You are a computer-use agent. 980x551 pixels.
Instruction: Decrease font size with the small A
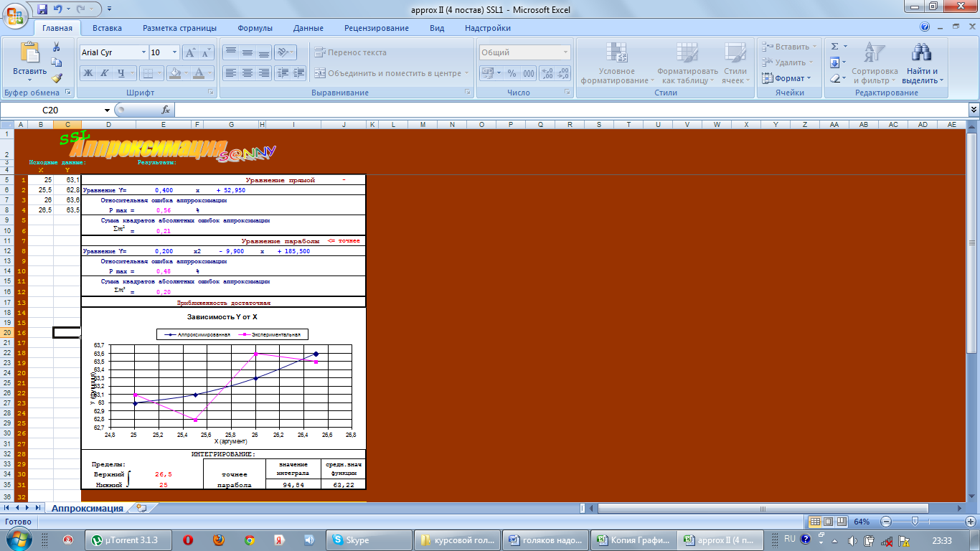[x=207, y=52]
